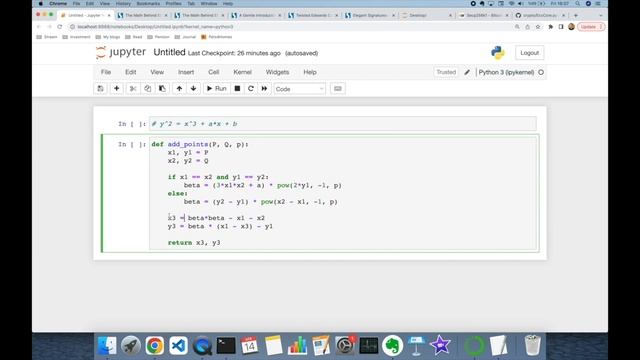Click the Last Checkpoint text
The width and height of the screenshot is (640, 360).
234,53
